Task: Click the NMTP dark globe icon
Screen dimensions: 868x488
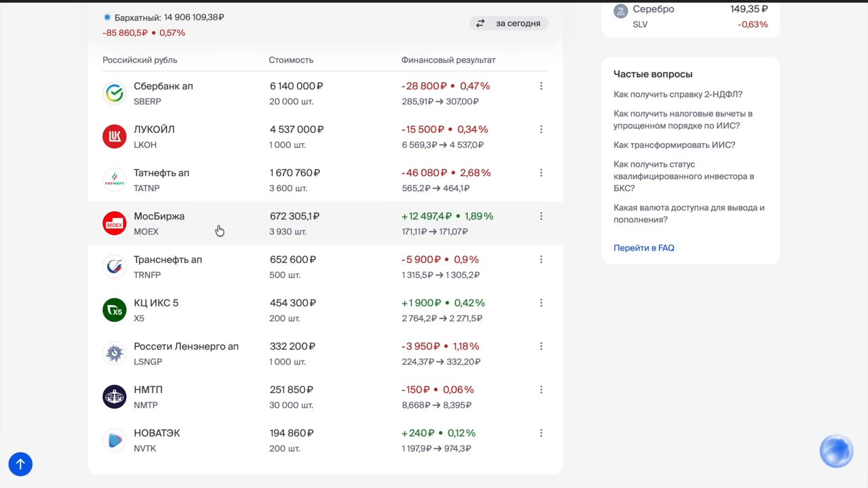Action: click(115, 397)
